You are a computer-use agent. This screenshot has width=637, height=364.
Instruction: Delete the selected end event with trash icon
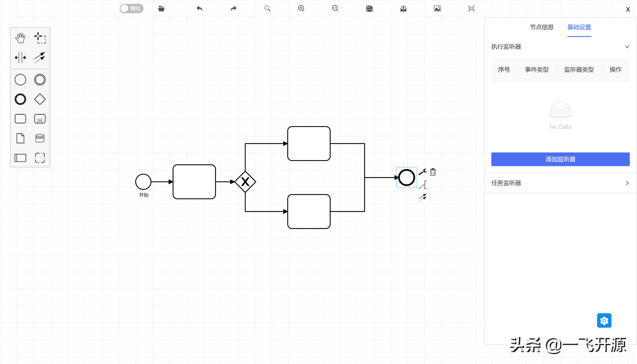pos(433,172)
